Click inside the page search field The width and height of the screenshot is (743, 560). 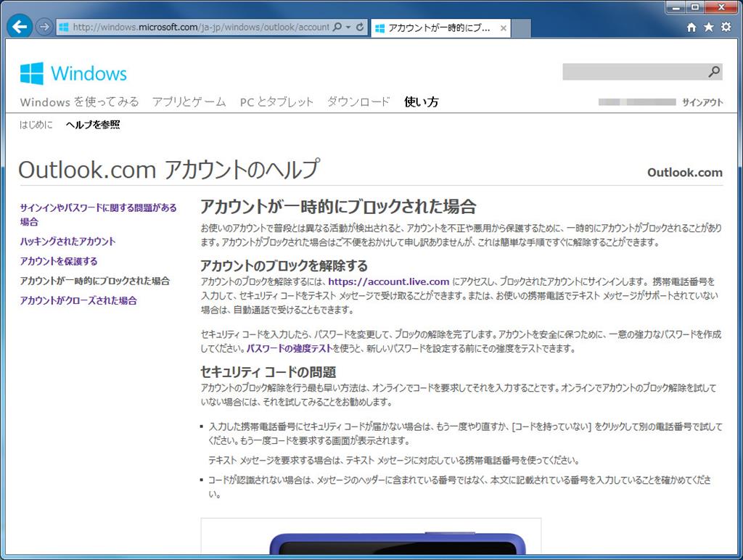pos(634,72)
